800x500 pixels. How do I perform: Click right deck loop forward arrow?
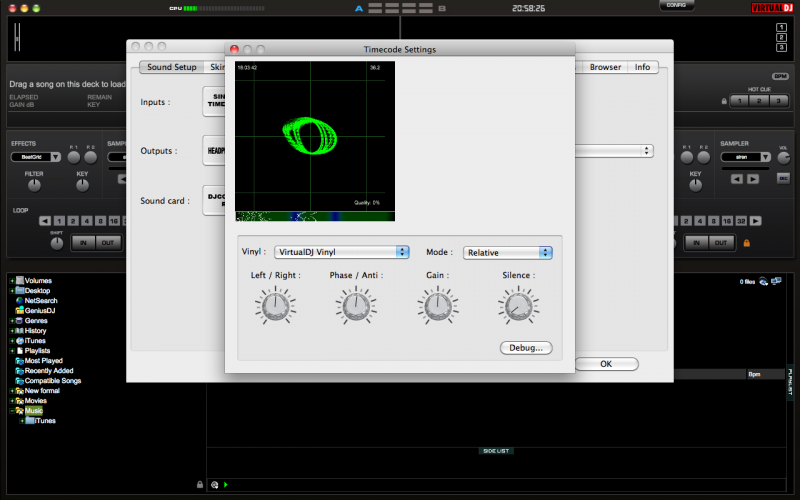coord(756,221)
